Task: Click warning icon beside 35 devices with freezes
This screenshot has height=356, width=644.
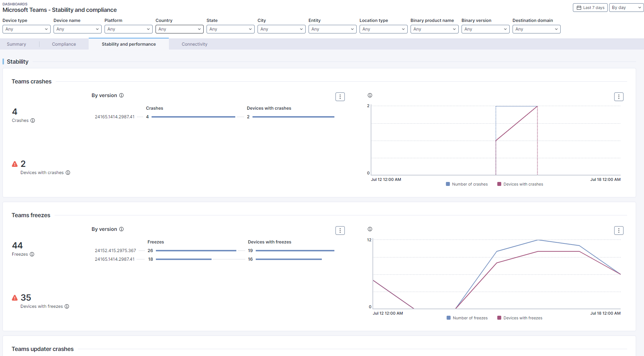Action: 15,298
